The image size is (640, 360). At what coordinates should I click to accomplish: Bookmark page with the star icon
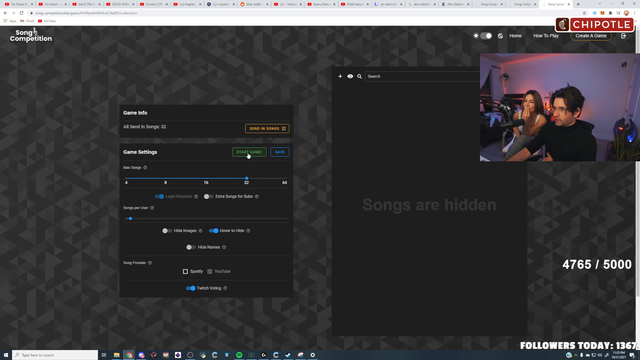click(584, 13)
